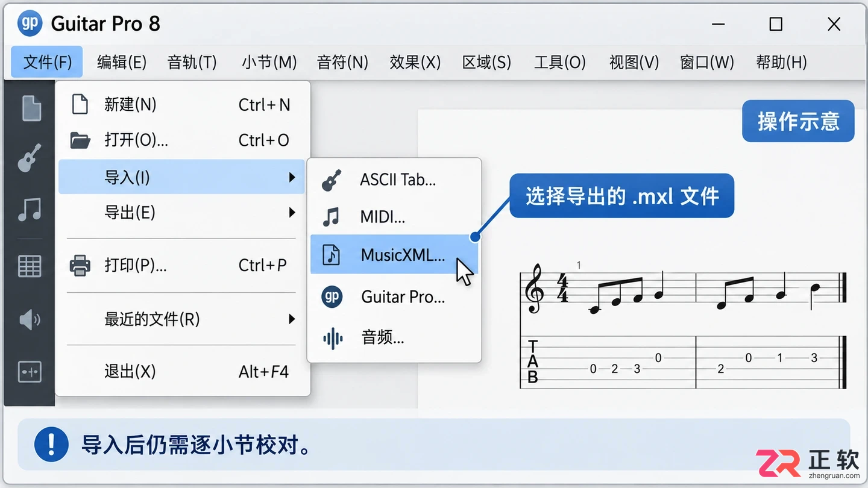Click the Ctrl+P shortcut text
This screenshot has height=488, width=868.
point(263,265)
